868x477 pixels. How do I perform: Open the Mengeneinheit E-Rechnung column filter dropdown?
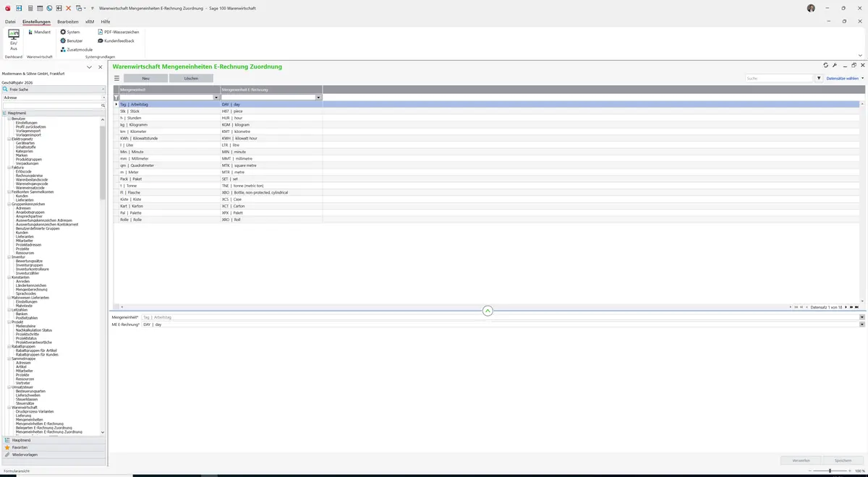pyautogui.click(x=318, y=97)
